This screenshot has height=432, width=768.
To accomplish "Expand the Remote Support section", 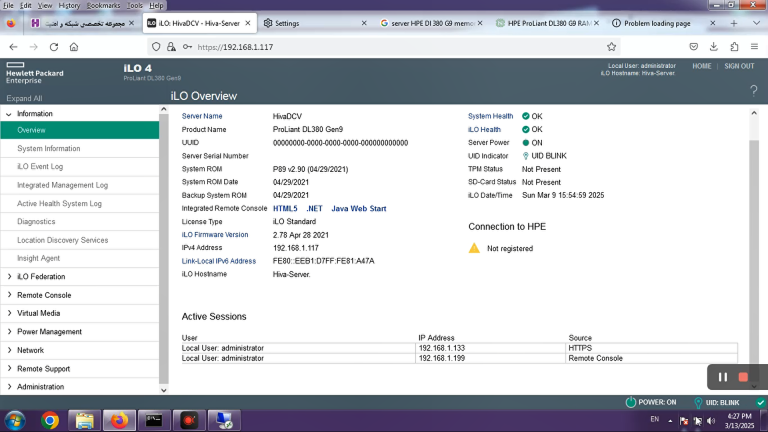I will click(x=9, y=368).
